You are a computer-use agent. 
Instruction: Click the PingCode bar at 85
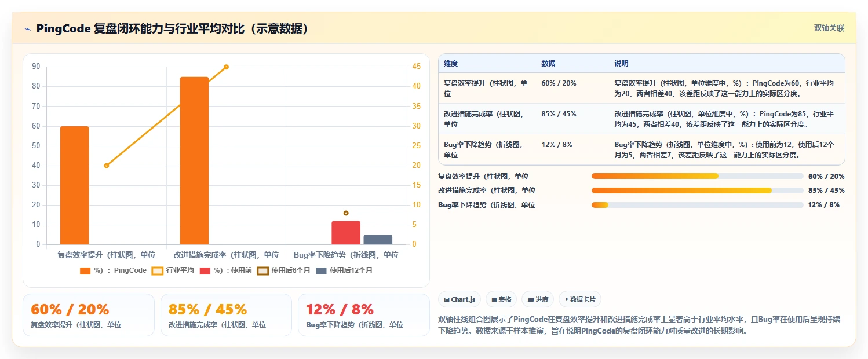[194, 160]
